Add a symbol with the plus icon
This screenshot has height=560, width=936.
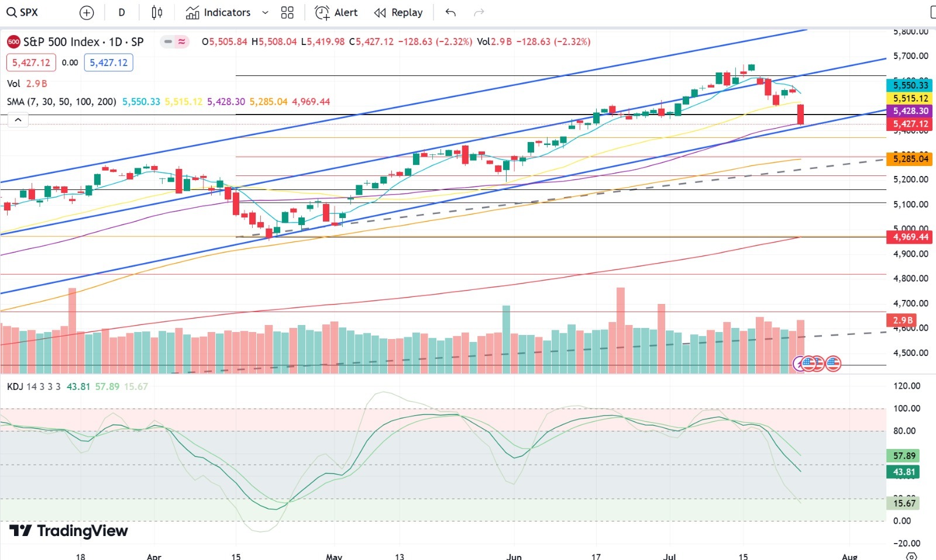pyautogui.click(x=87, y=12)
